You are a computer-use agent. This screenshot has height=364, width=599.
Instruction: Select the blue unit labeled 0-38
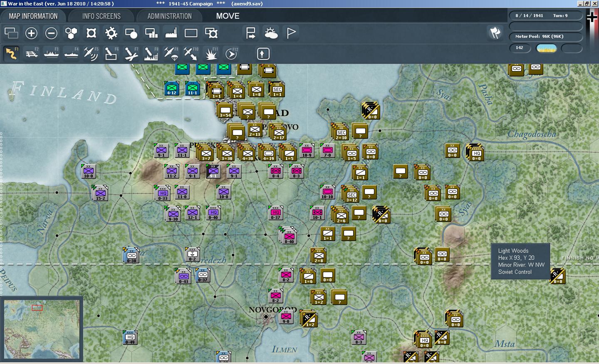[x=131, y=256]
